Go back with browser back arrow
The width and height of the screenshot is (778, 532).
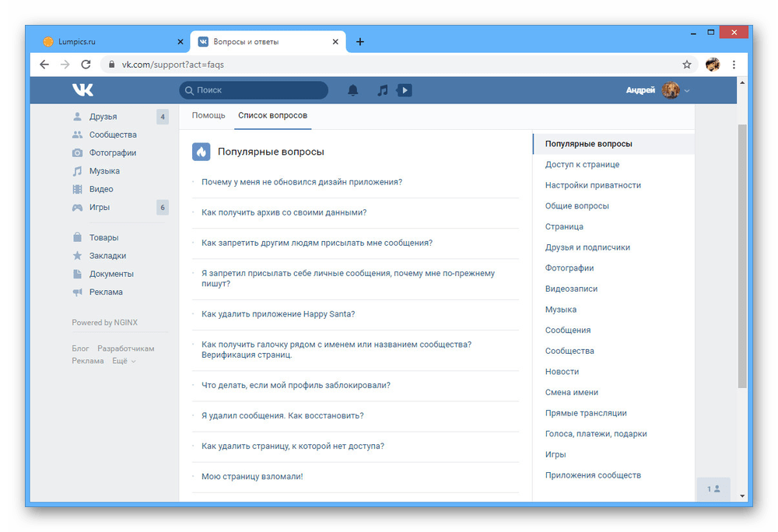(x=44, y=65)
